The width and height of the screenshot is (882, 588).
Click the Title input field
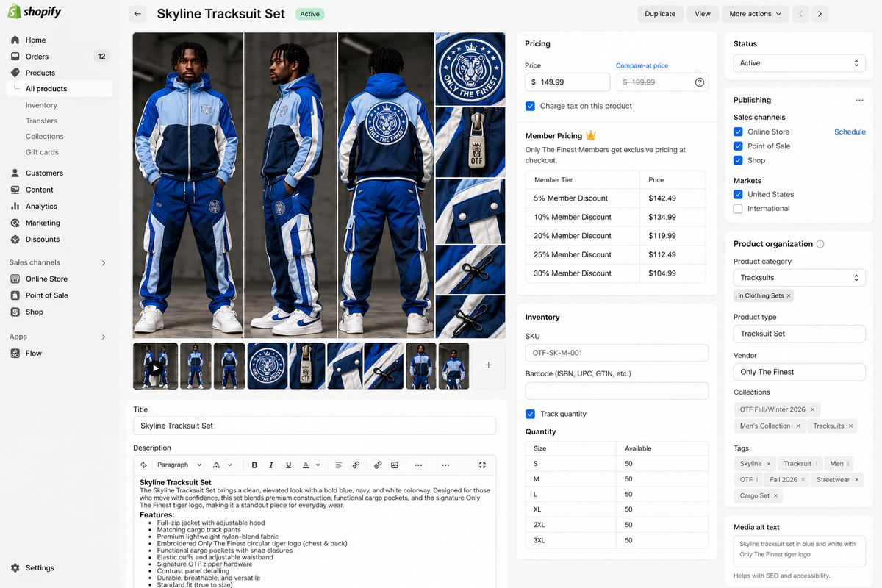coord(315,426)
